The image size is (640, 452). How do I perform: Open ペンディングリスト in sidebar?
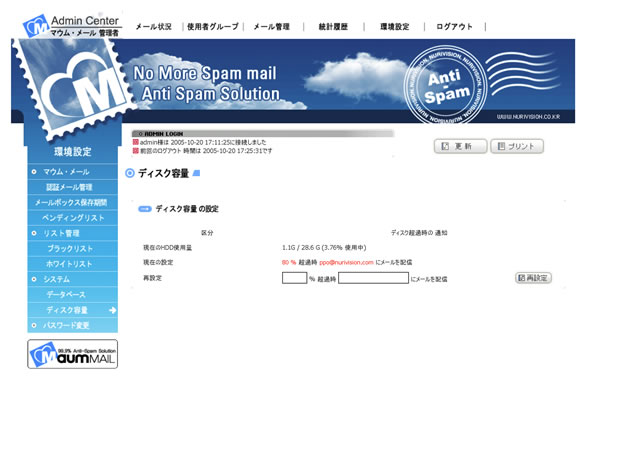(x=72, y=218)
